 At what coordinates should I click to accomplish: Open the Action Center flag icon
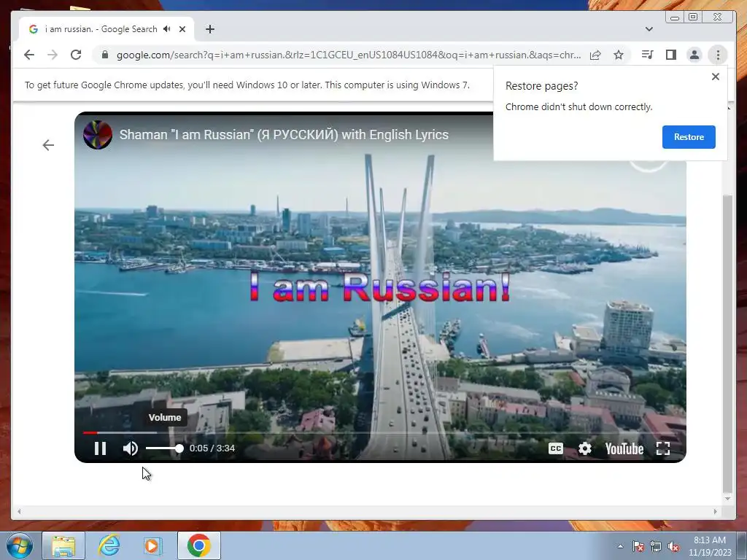(x=638, y=546)
